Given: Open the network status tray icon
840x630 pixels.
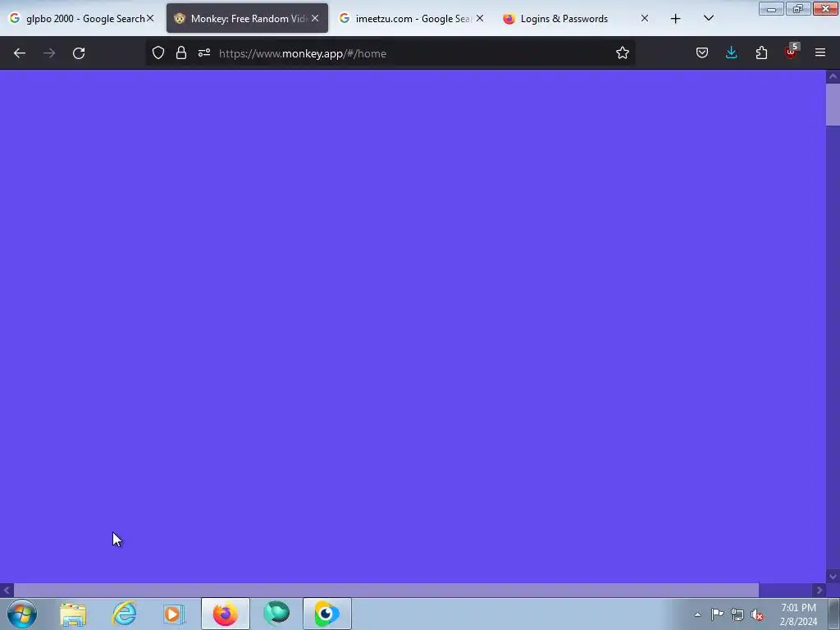Looking at the screenshot, I should click(x=737, y=614).
